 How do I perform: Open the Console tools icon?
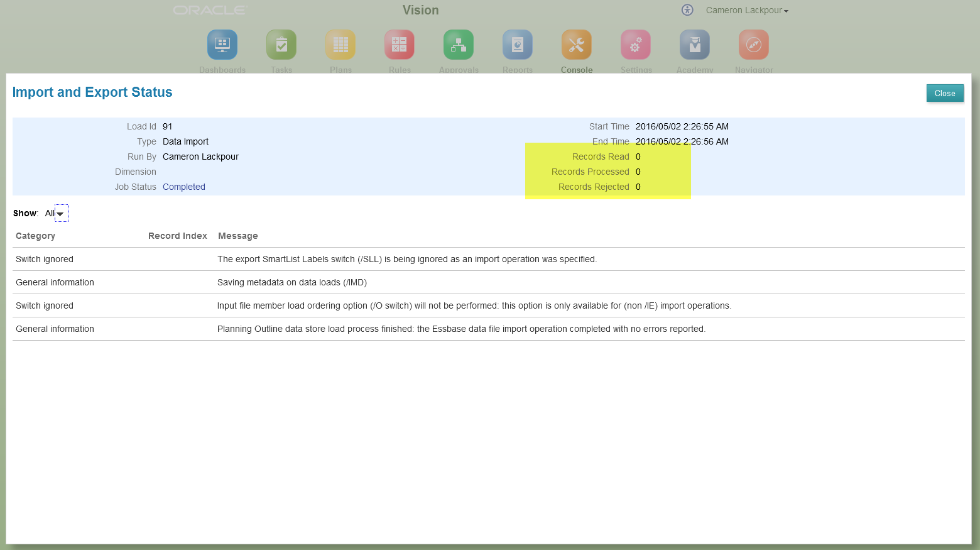[577, 45]
